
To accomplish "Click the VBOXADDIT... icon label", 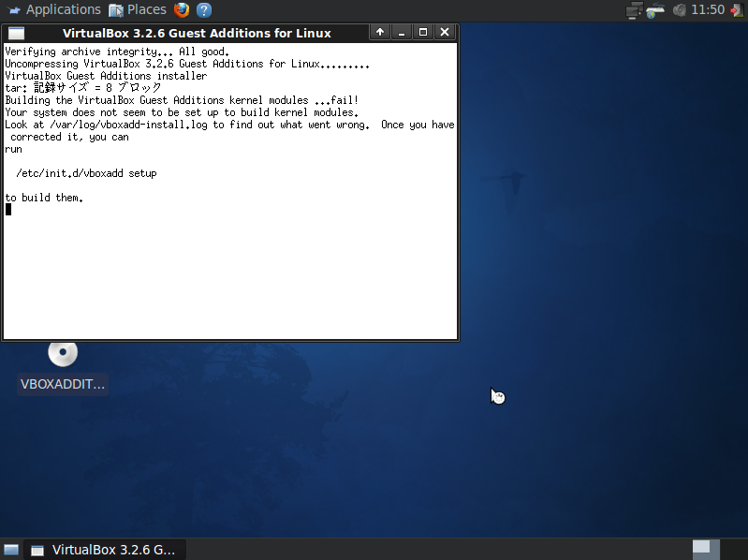I will [x=63, y=385].
